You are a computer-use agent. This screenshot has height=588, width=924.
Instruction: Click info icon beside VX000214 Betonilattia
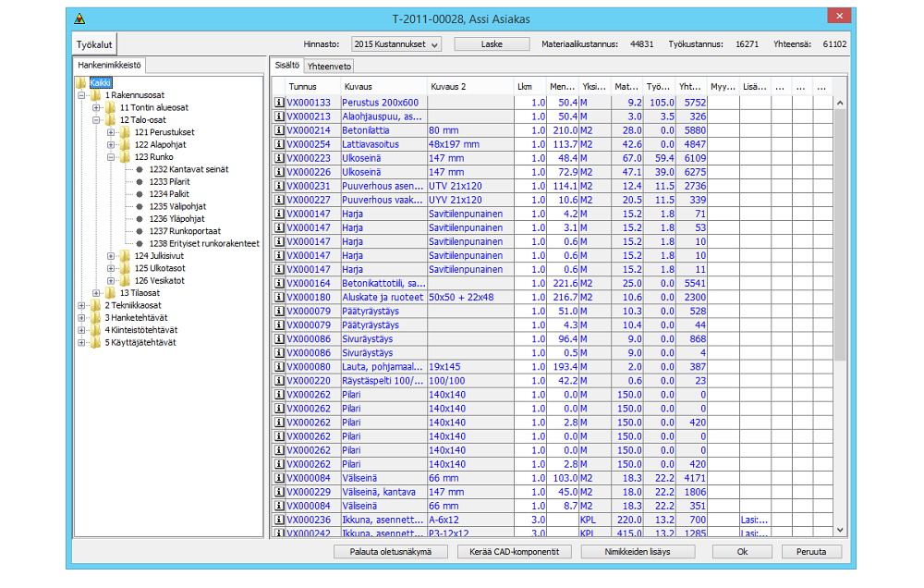coord(280,130)
